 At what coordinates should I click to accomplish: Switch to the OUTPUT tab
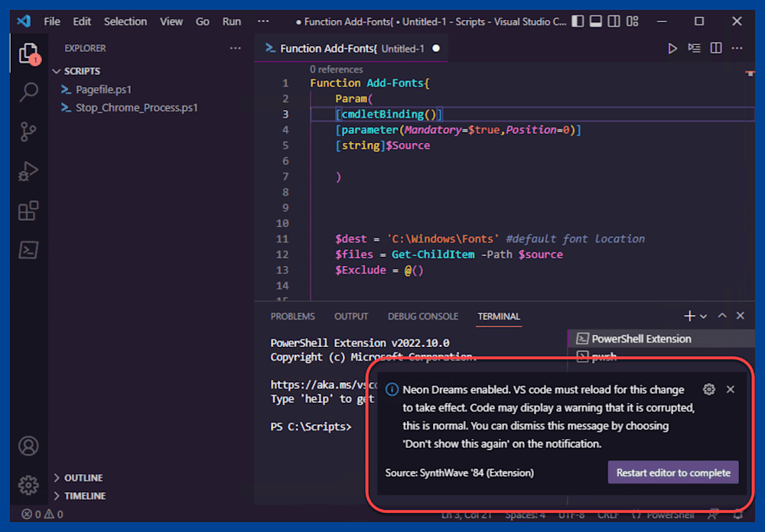[x=351, y=316]
